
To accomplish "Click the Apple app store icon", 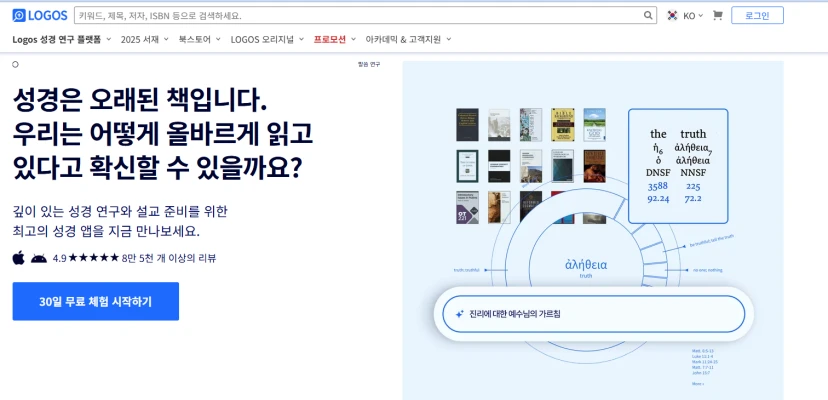I will [18, 258].
